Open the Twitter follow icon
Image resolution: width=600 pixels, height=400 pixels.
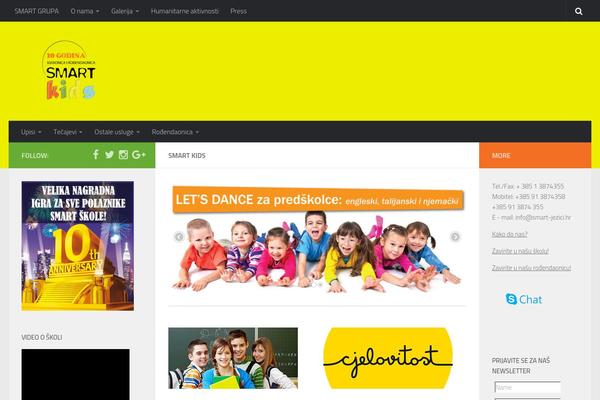[109, 155]
